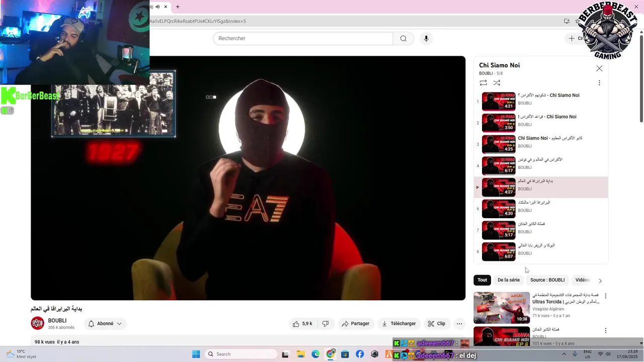Play playlist video 7 with 5:17 duration
The width and height of the screenshot is (644, 362).
coord(499,230)
